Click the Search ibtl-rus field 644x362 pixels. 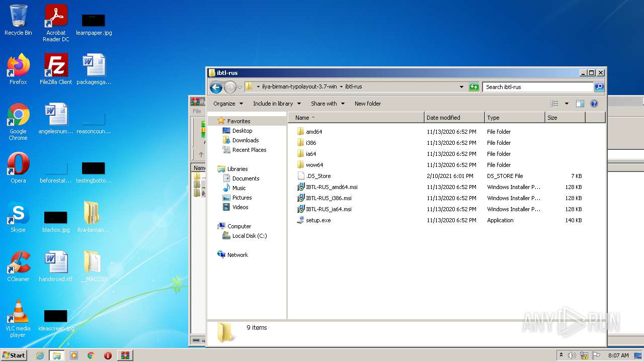point(538,87)
